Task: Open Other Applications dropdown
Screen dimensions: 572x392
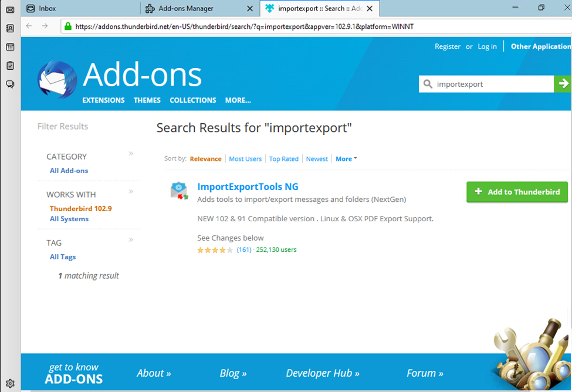Action: coord(541,46)
